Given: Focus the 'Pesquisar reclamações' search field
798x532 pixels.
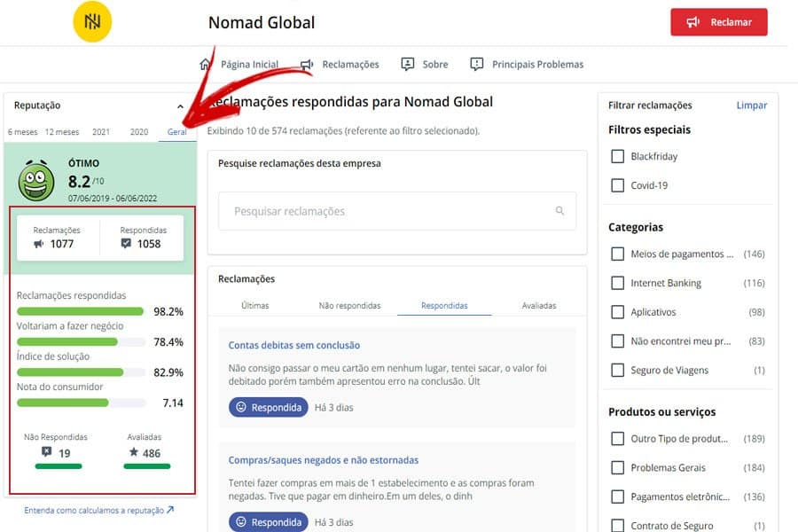Looking at the screenshot, I should (x=397, y=211).
